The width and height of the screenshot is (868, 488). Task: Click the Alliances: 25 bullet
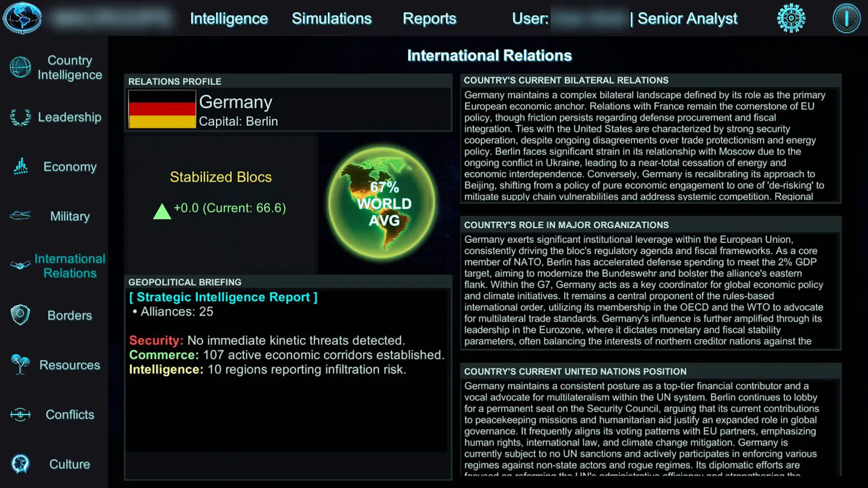pos(173,312)
